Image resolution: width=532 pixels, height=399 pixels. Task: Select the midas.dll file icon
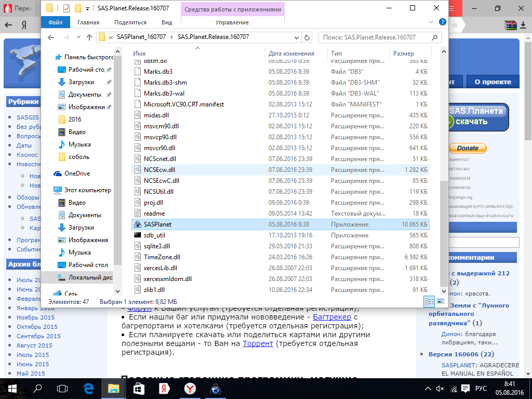137,115
